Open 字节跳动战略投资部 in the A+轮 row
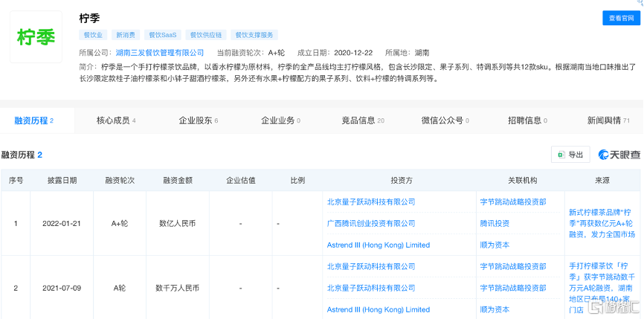Viewport: 644px width, 319px height. (x=513, y=202)
